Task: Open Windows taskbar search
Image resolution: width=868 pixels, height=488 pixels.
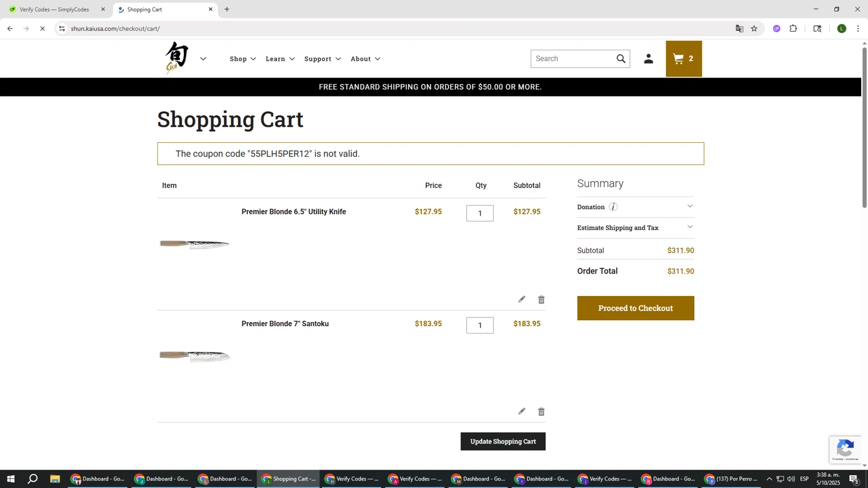Action: tap(33, 479)
